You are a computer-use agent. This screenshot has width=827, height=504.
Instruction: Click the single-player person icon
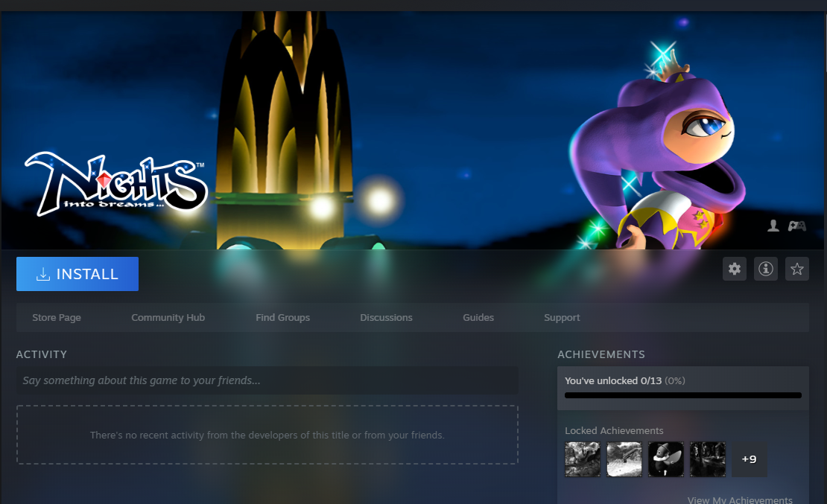[773, 226]
